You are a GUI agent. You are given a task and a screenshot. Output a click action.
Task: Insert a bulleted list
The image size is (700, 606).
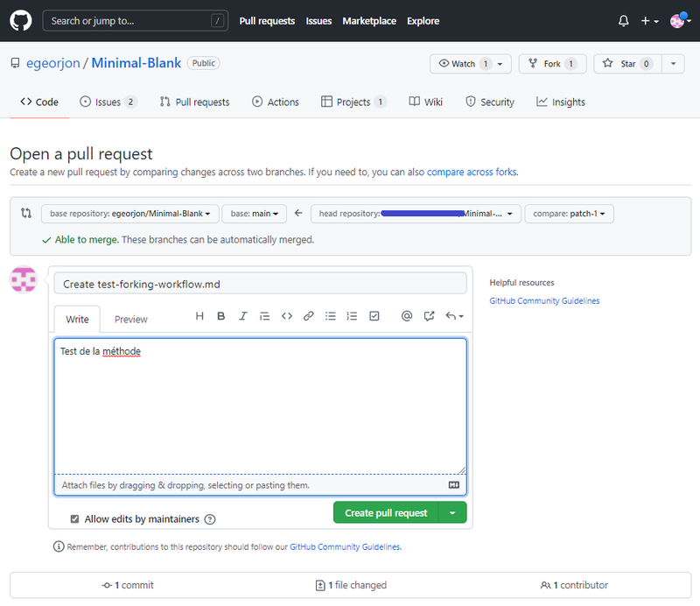330,316
